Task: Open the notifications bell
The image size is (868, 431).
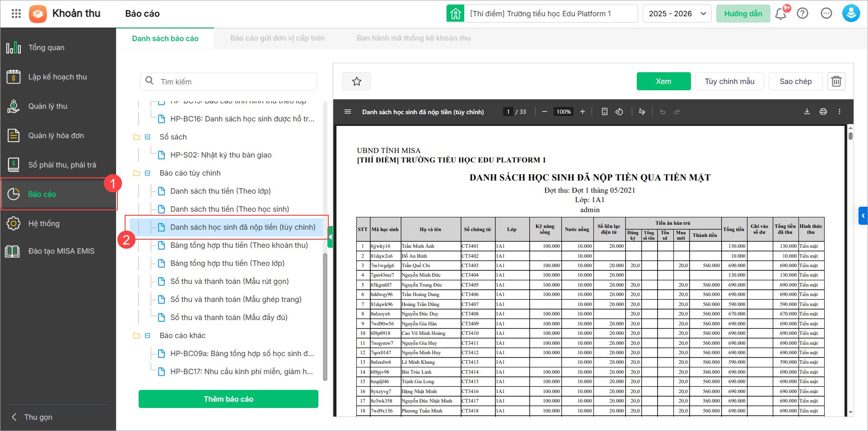Action: click(780, 14)
